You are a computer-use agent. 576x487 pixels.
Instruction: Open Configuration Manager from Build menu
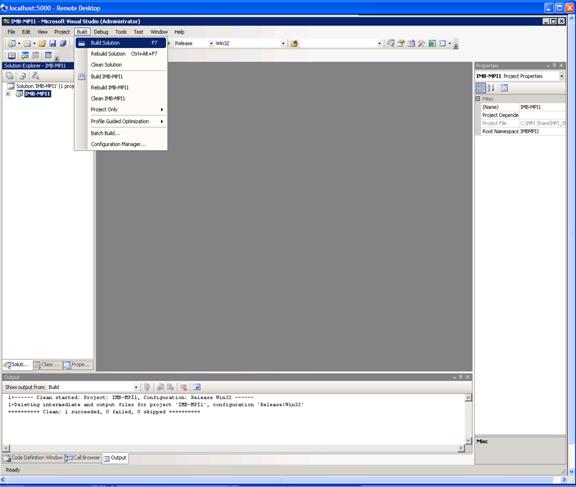[121, 144]
